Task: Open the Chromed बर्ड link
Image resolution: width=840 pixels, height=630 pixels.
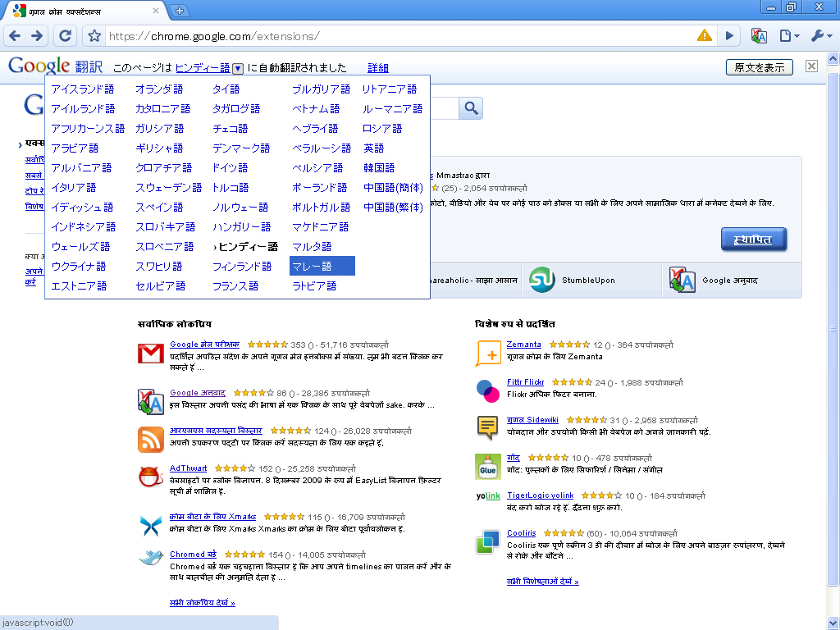Action: (193, 555)
